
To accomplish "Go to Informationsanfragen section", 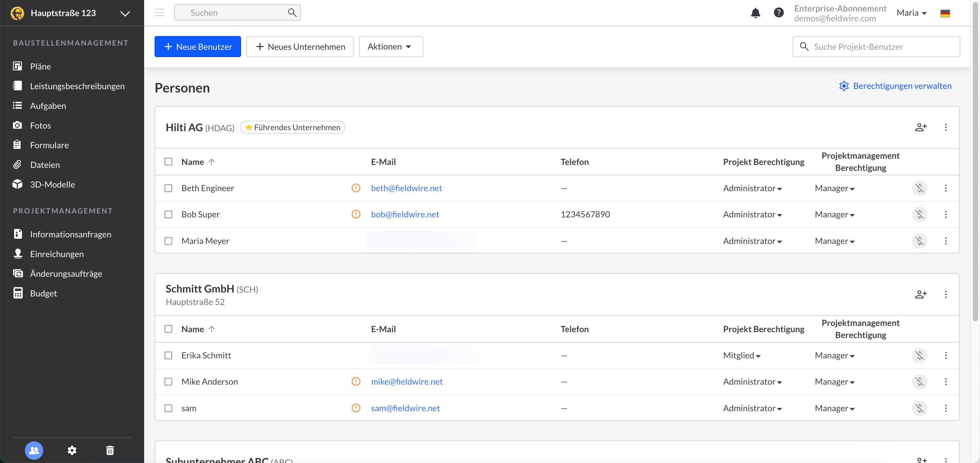I will pyautogui.click(x=70, y=234).
